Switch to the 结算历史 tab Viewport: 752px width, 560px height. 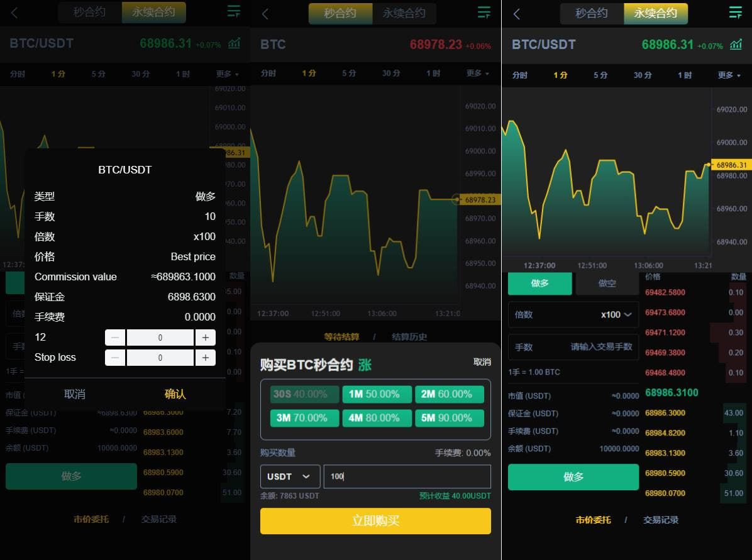[x=409, y=337]
